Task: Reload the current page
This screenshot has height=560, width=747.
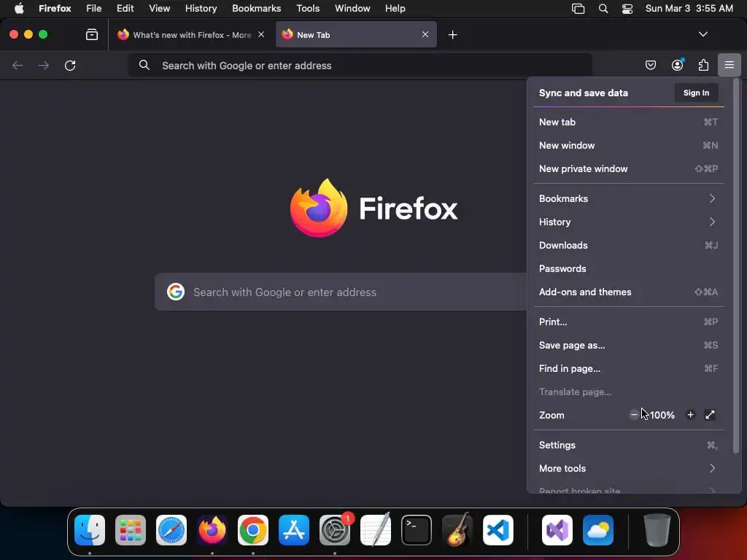Action: [x=70, y=65]
